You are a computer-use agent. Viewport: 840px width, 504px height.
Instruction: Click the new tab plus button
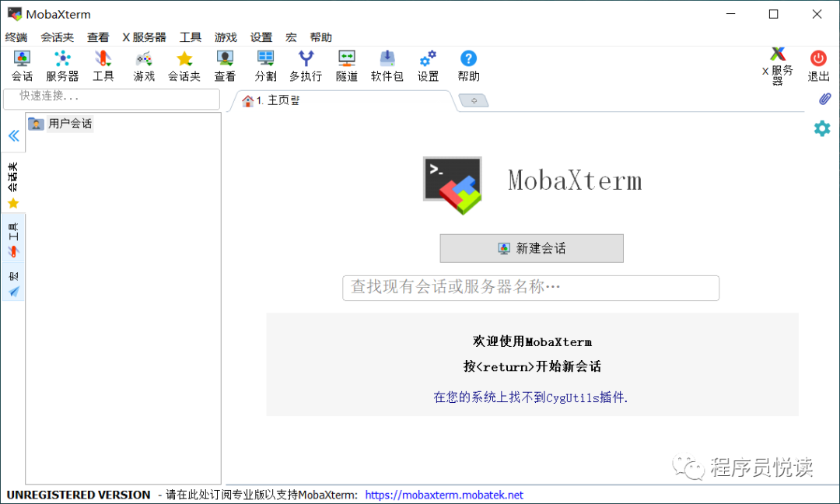tap(474, 100)
